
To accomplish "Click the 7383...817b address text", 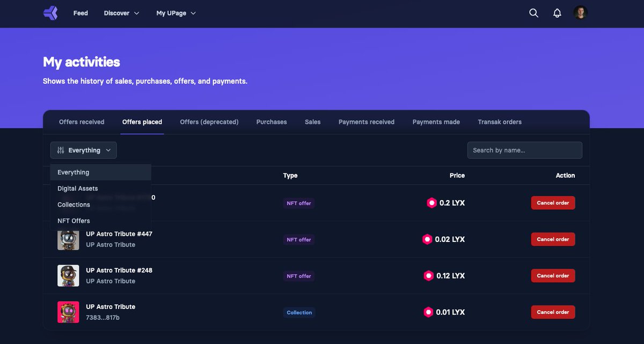I will [103, 318].
